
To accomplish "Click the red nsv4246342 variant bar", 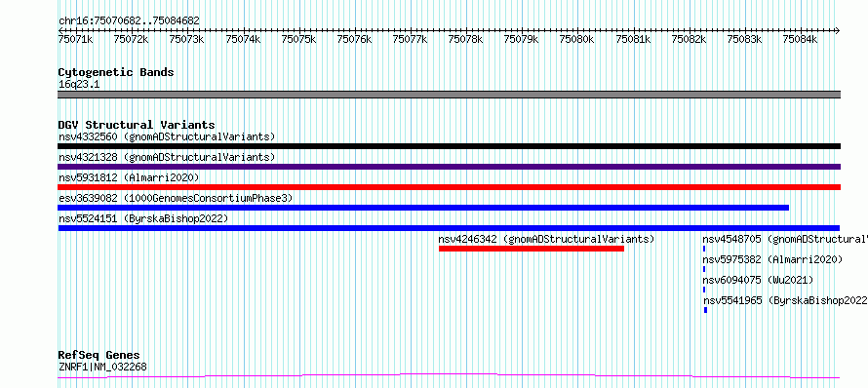I will tap(532, 249).
